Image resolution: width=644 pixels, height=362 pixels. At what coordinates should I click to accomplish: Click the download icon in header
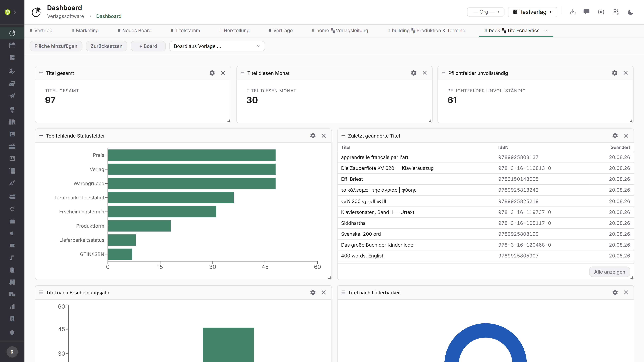[x=573, y=12]
